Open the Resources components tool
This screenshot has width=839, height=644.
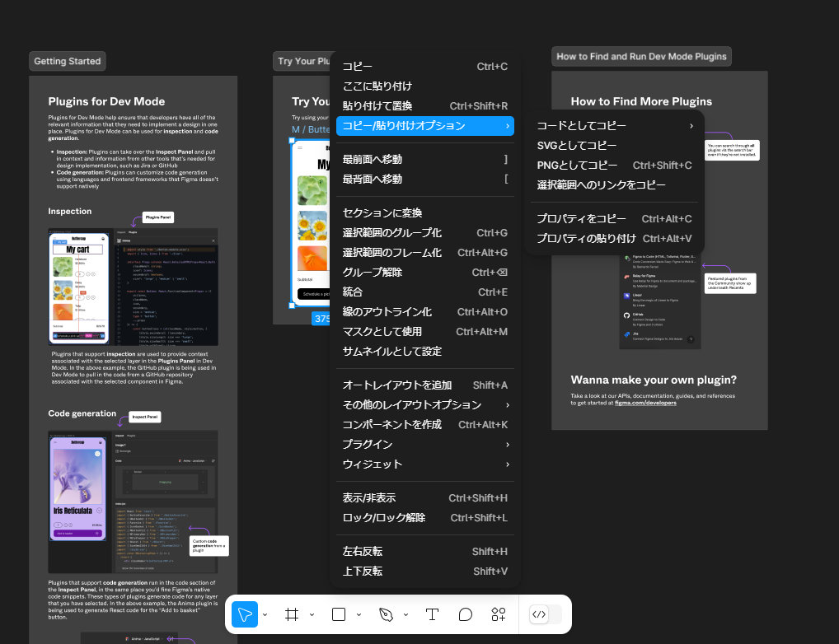[499, 614]
